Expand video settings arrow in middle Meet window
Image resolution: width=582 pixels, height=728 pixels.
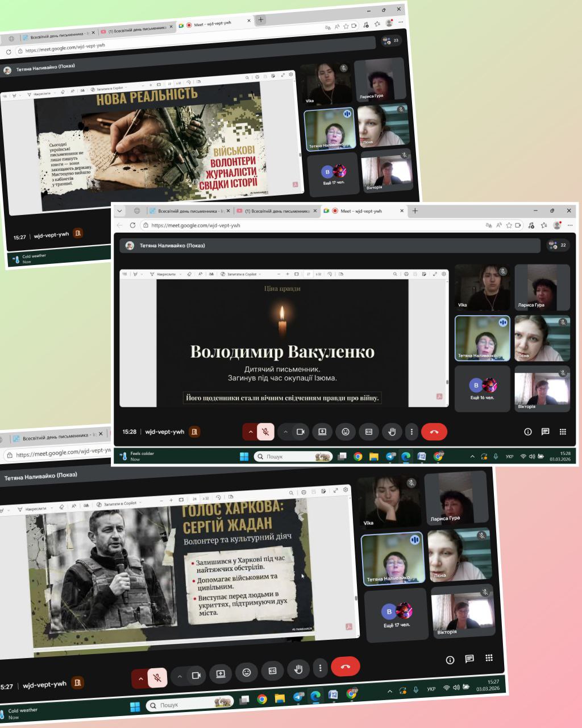coord(285,432)
